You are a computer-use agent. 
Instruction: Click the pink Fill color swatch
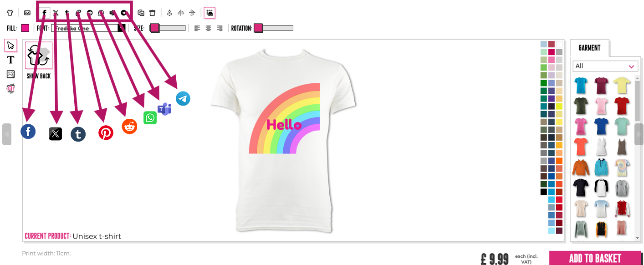click(x=25, y=28)
